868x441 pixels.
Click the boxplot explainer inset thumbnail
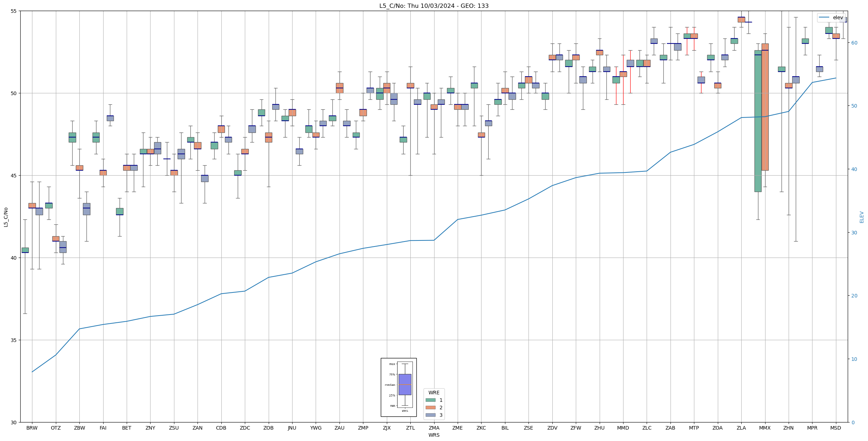(399, 387)
